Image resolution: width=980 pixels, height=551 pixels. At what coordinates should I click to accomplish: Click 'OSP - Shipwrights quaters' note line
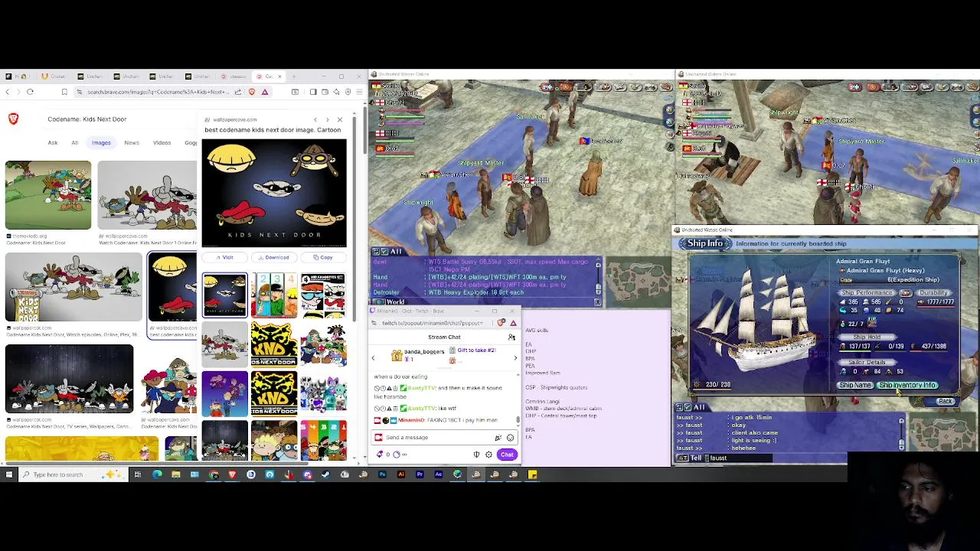557,388
